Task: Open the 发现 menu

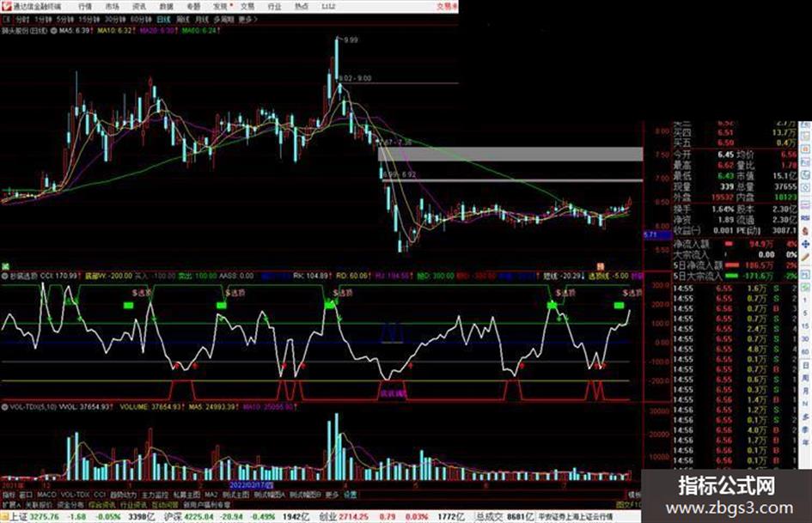Action: (221, 6)
